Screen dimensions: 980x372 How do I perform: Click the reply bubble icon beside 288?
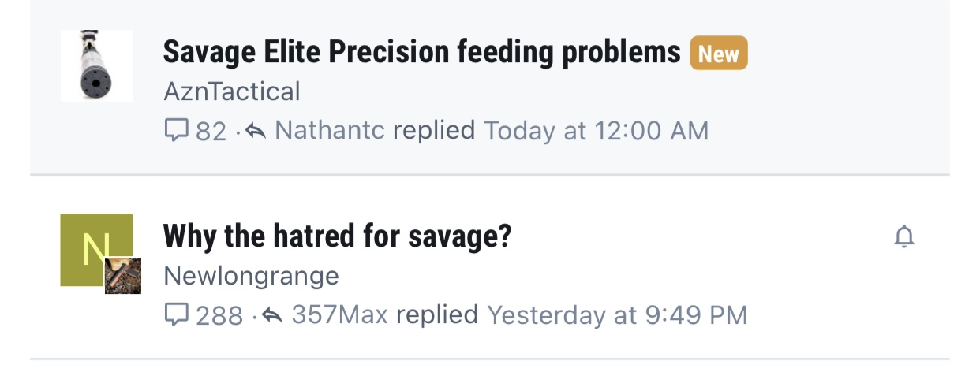tap(175, 315)
